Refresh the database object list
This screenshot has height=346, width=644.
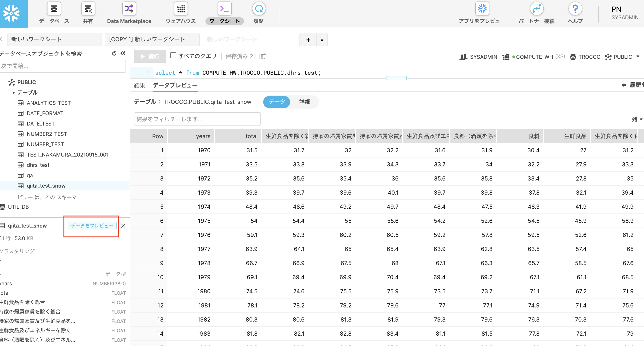pyautogui.click(x=114, y=53)
